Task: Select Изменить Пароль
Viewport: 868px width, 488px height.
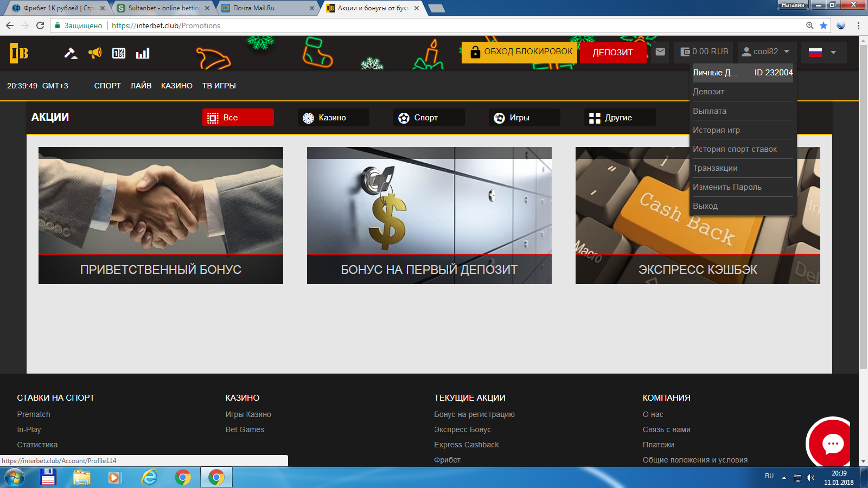Action: tap(743, 187)
